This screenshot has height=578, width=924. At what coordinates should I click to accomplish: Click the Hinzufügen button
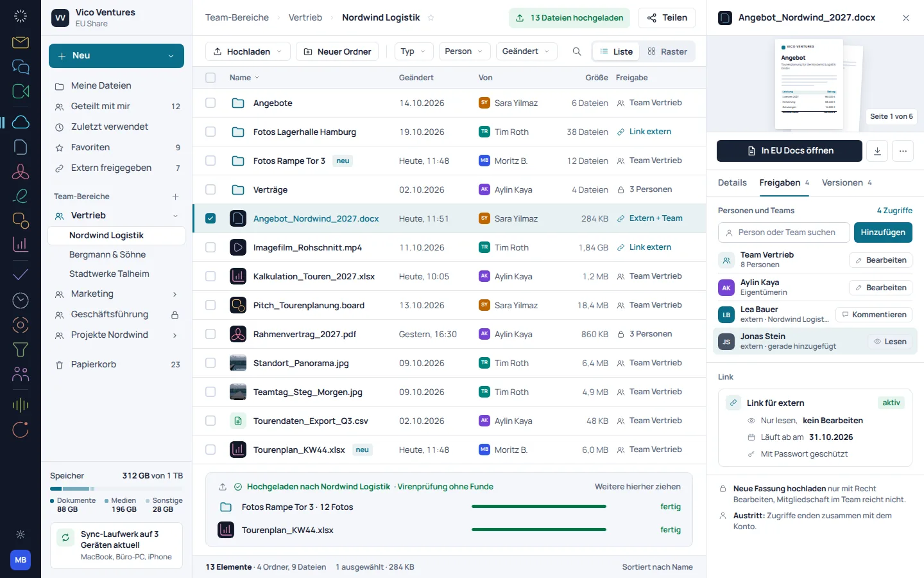click(x=883, y=232)
